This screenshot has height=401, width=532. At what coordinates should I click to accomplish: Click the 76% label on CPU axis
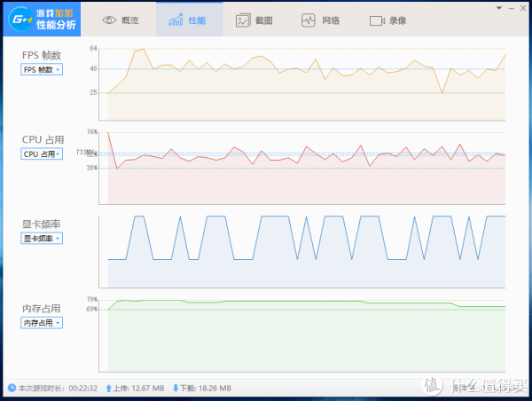(92, 131)
